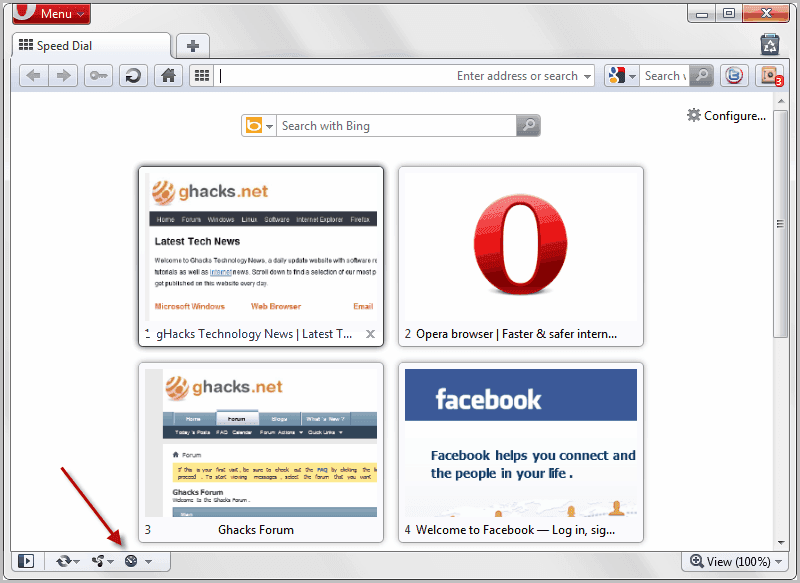Click the scrollbar up arrow
Image resolution: width=800 pixels, height=583 pixels.
tap(781, 101)
